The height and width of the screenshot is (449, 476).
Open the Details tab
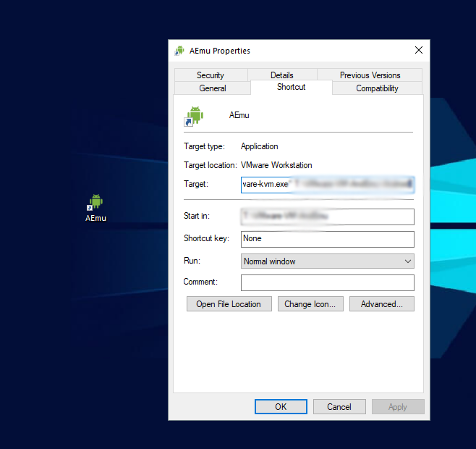click(x=282, y=75)
